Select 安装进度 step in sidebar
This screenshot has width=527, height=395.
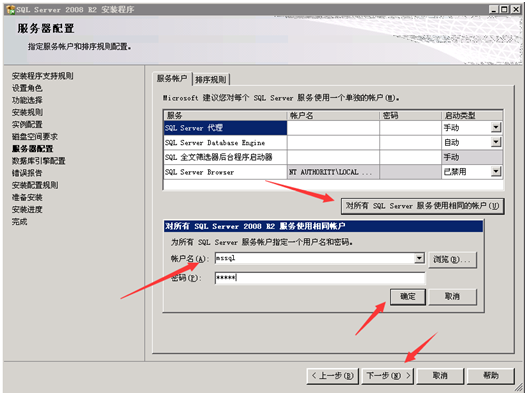click(27, 209)
